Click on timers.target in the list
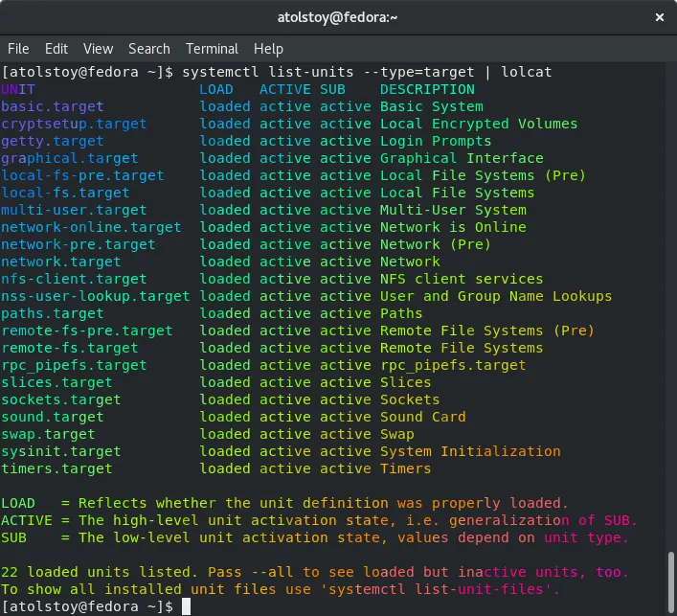The height and width of the screenshot is (616, 677). click(56, 468)
